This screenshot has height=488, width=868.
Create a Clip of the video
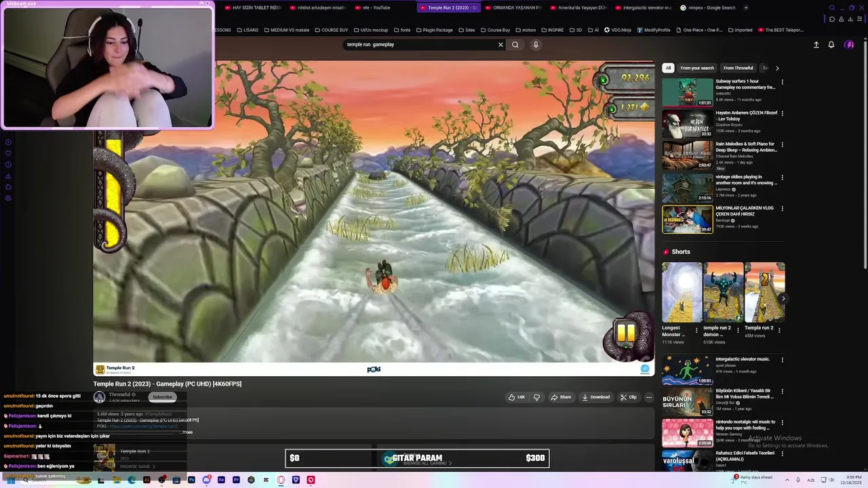point(629,397)
